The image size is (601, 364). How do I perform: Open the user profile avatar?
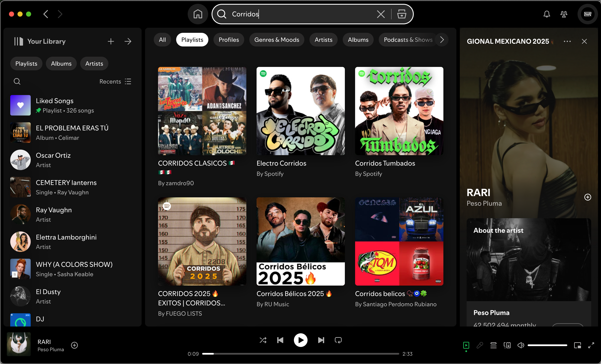pyautogui.click(x=588, y=14)
